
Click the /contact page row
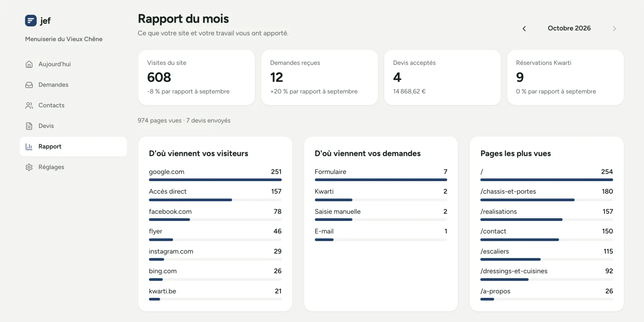547,234
